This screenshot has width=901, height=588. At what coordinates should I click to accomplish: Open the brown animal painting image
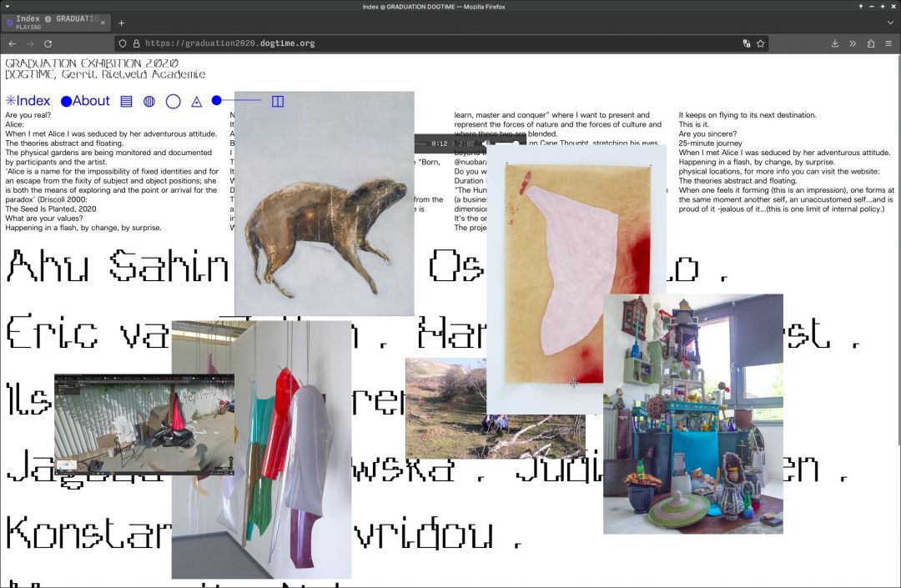324,204
